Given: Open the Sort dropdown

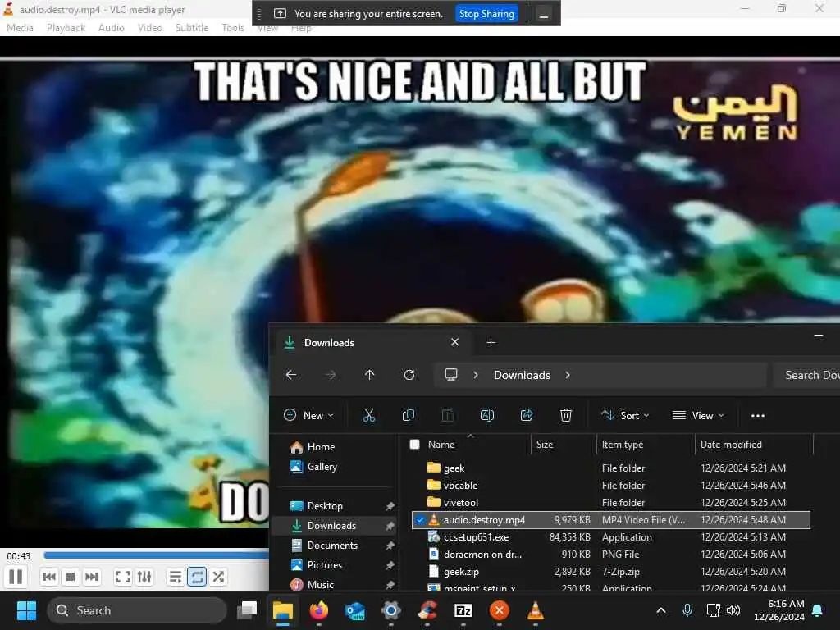Looking at the screenshot, I should point(624,416).
